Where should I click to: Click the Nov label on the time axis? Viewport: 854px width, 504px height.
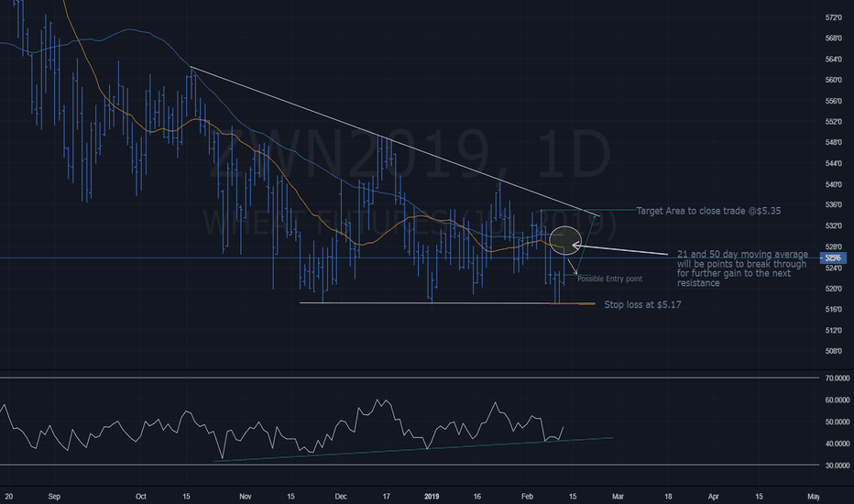click(x=245, y=497)
